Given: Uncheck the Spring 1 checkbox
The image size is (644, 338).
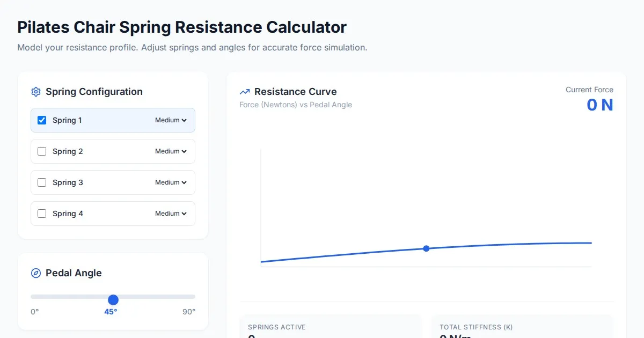Looking at the screenshot, I should click(42, 120).
